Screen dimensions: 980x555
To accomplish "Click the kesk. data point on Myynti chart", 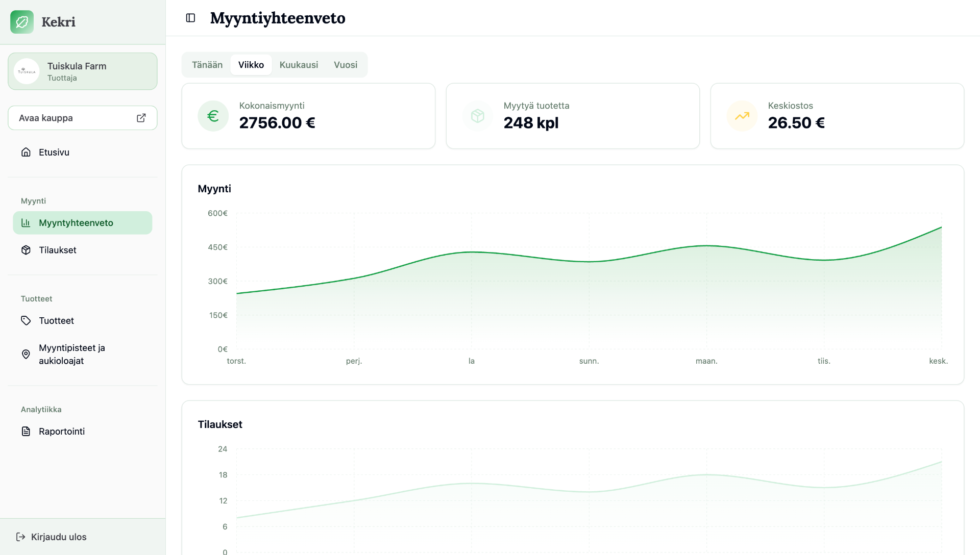I will click(941, 228).
